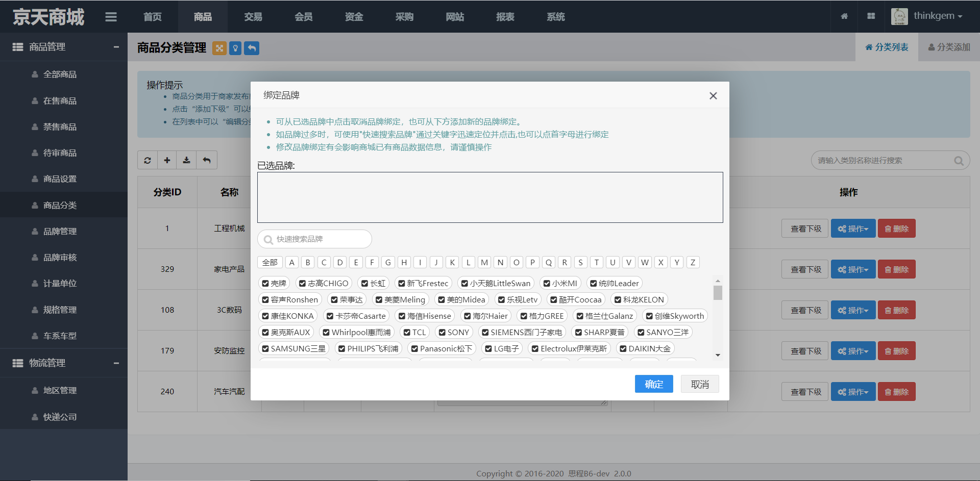Open 快递公司 in the sidebar
The image size is (980, 481).
click(x=64, y=417)
